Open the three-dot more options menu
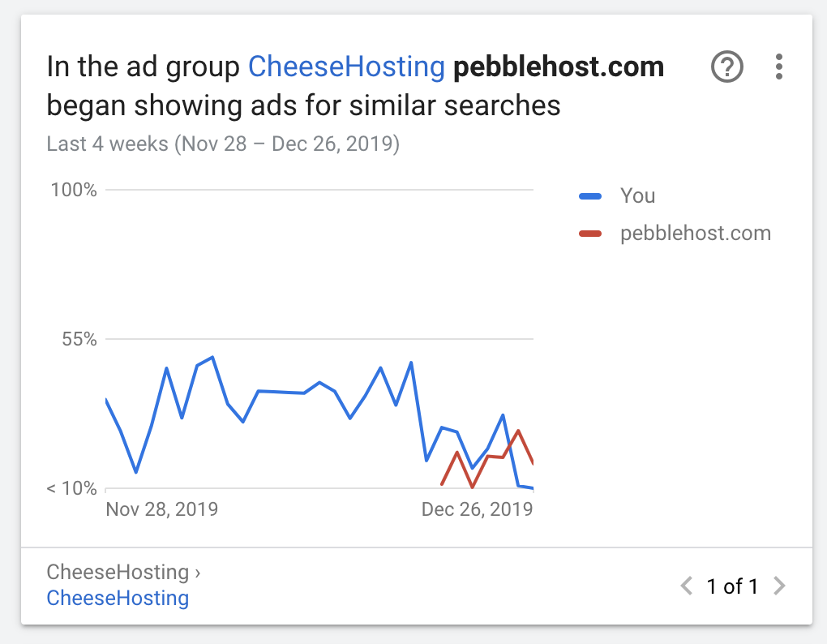 tap(778, 67)
